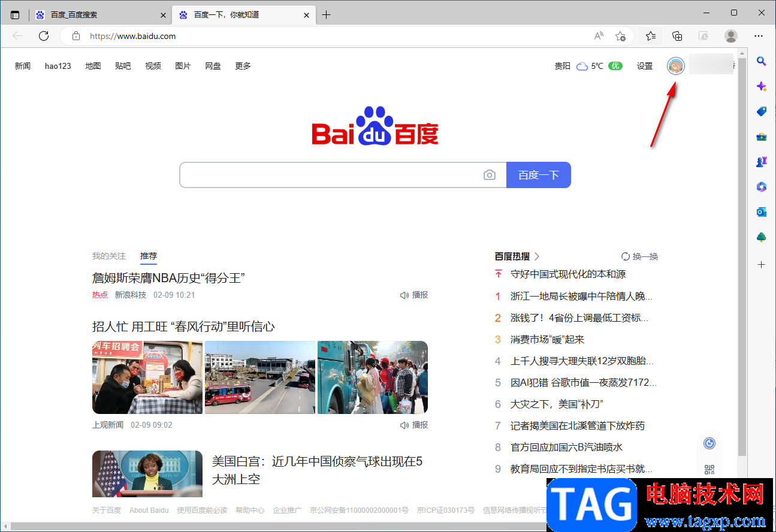Click the Baidu user avatar
Screen dimensions: 776x532
pyautogui.click(x=676, y=66)
